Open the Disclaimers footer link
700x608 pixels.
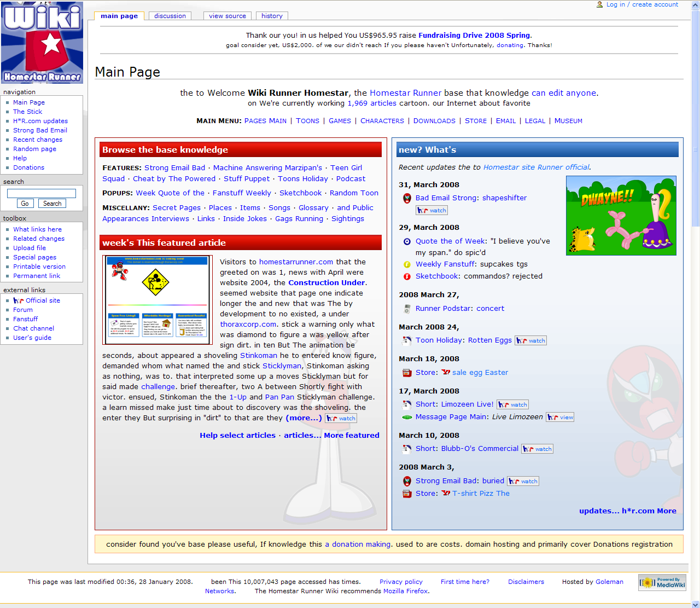point(526,582)
